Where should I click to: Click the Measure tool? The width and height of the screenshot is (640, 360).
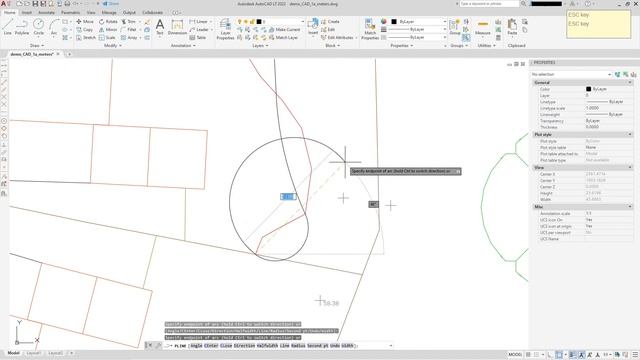[482, 27]
